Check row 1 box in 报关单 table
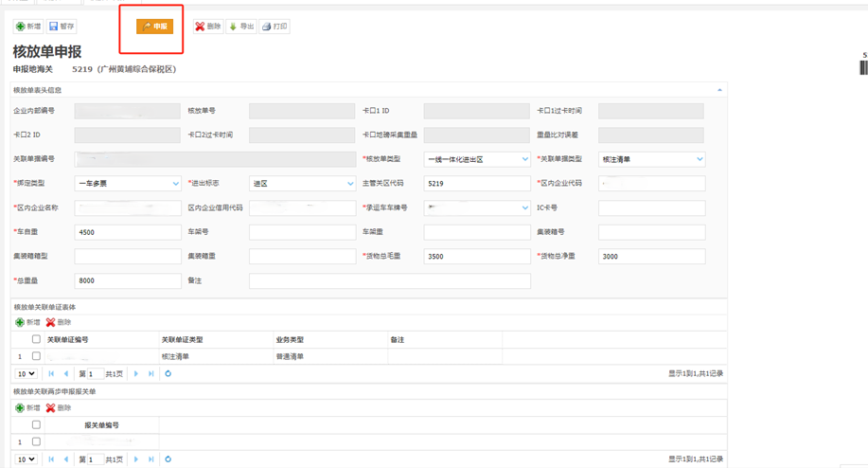Viewport: 868px width, 468px height. (x=36, y=441)
